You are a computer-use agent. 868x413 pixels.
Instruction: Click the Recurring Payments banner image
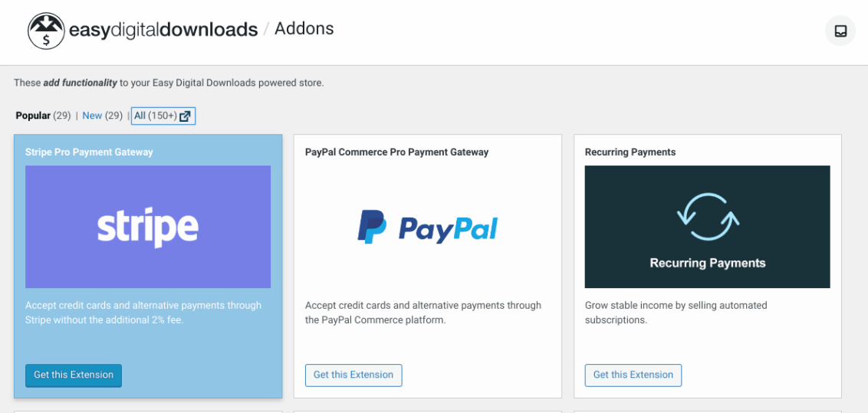pos(708,227)
